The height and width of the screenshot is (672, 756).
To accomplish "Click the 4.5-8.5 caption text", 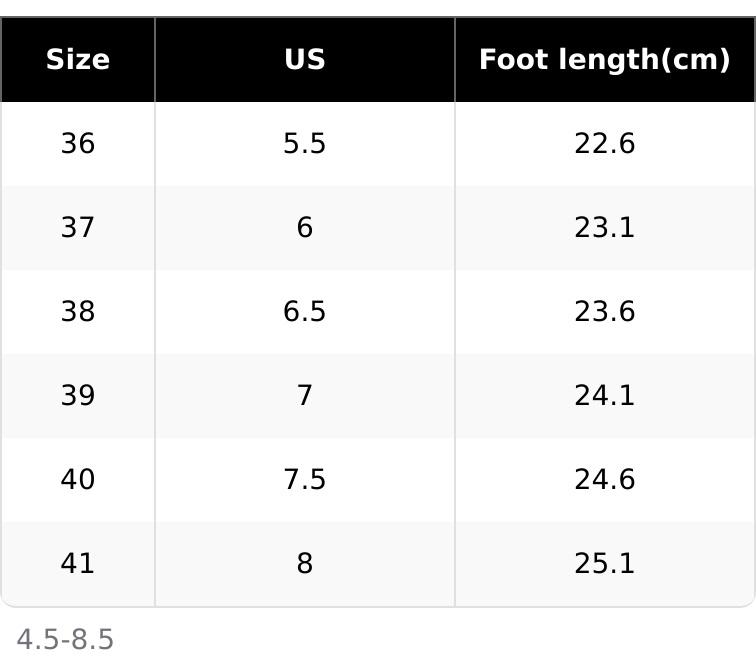I will click(65, 640).
